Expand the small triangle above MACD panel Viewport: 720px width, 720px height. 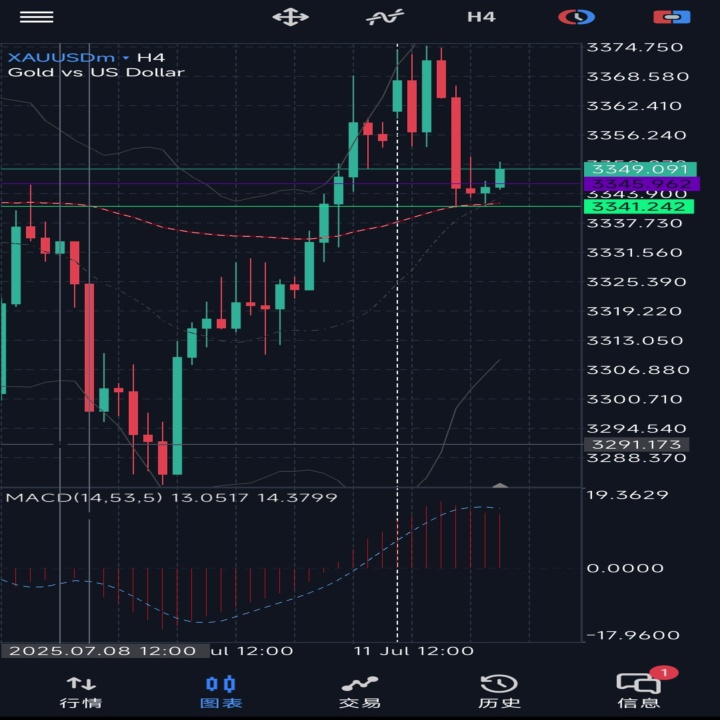click(500, 484)
